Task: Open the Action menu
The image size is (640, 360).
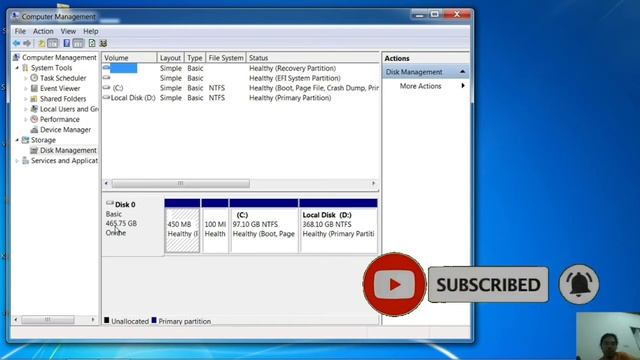Action: coord(43,31)
